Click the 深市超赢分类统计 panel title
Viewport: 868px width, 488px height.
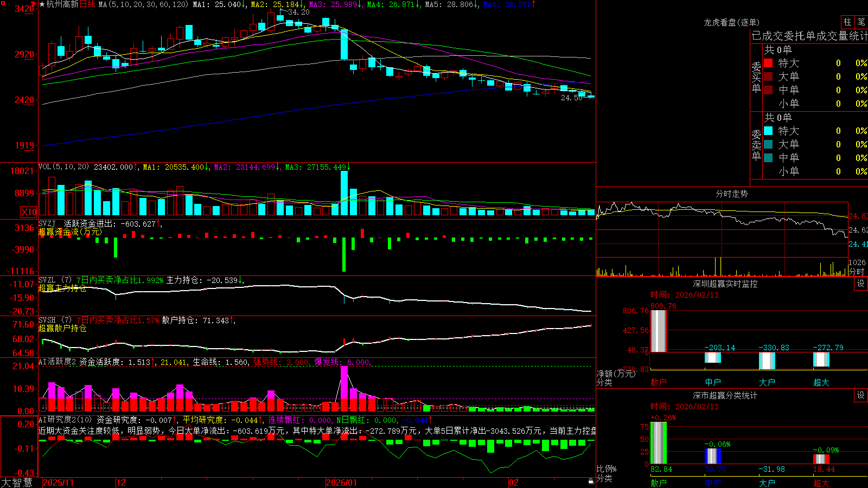click(725, 395)
